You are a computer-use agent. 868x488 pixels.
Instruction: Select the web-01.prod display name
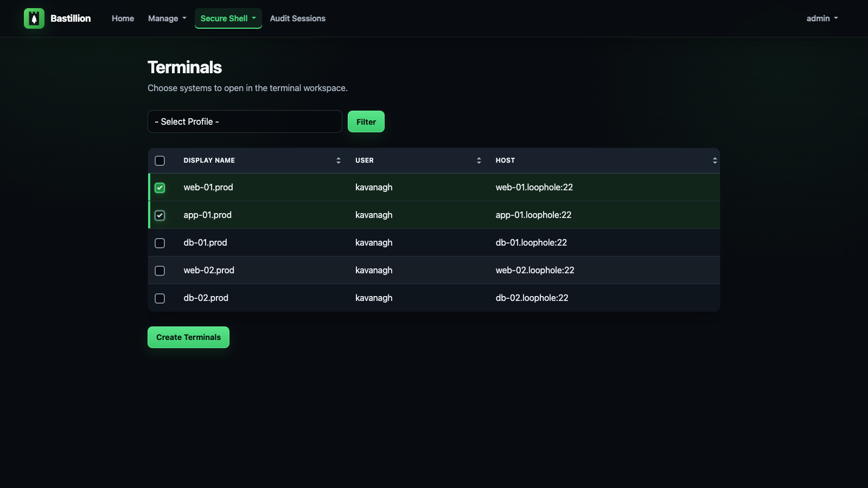point(208,187)
